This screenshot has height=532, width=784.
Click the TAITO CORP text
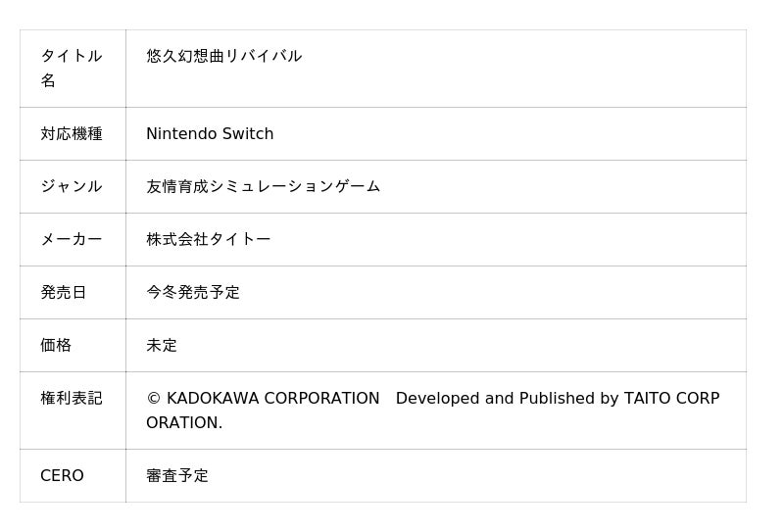click(671, 399)
